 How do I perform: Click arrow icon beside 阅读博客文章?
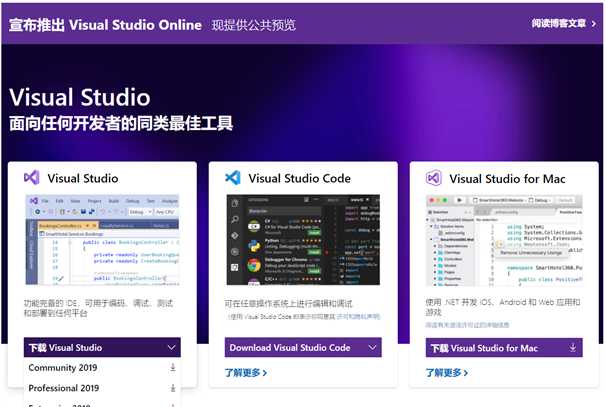[x=594, y=24]
